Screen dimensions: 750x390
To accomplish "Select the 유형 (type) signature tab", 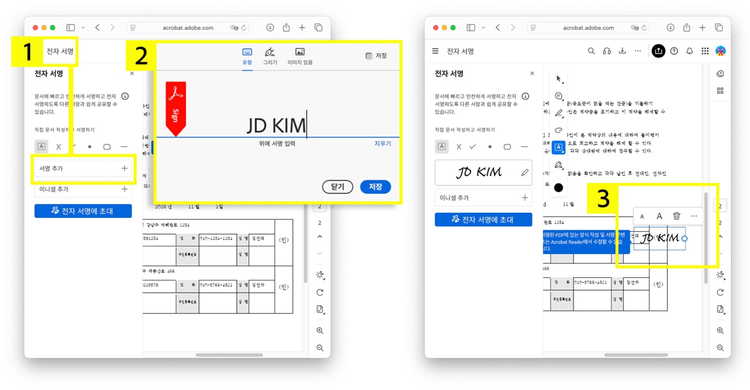I will (247, 56).
